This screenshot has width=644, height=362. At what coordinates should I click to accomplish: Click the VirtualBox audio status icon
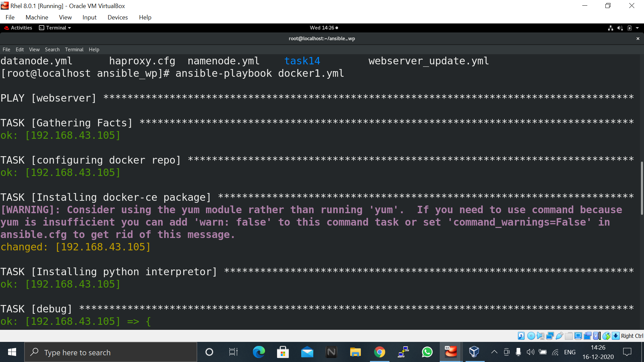pyautogui.click(x=540, y=336)
